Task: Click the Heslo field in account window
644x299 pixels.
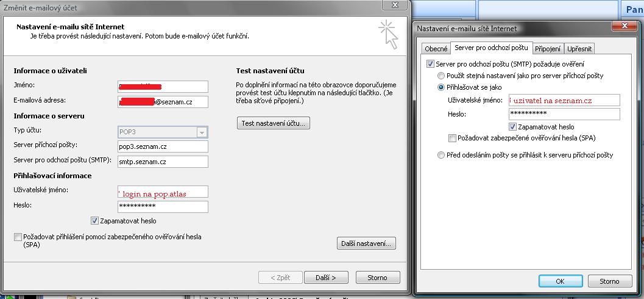Action: [163, 206]
